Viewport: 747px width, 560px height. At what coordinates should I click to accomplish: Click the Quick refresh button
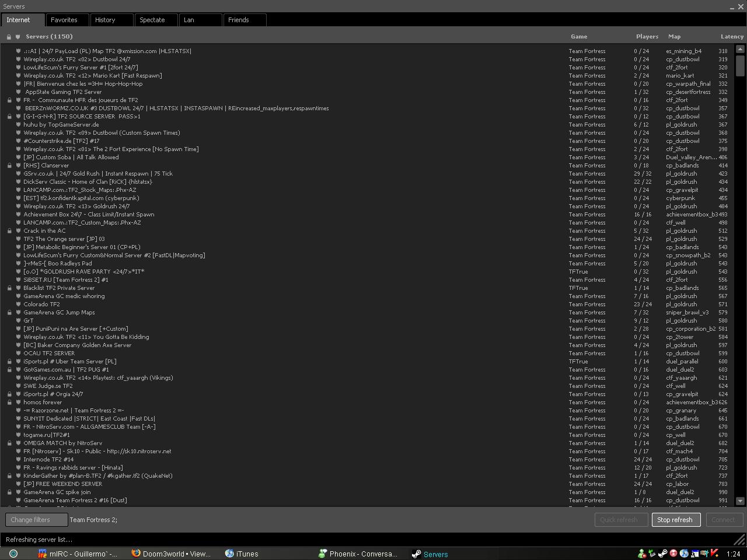pos(620,520)
